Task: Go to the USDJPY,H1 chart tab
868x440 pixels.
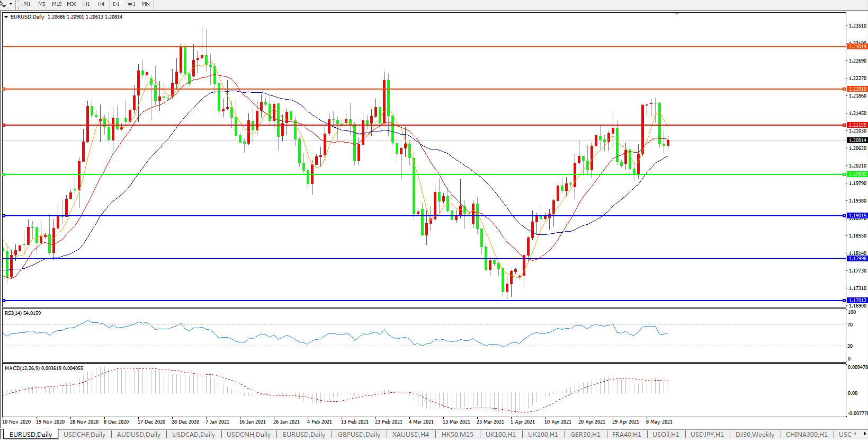Action: tap(707, 435)
